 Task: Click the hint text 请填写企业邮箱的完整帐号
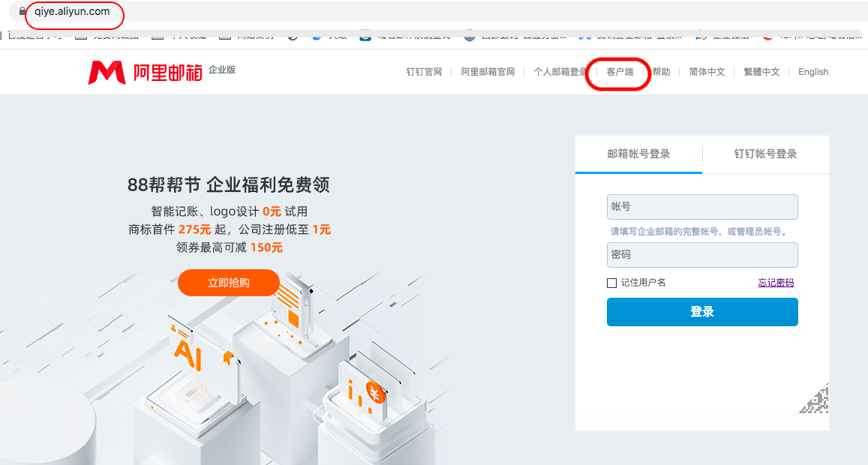(x=698, y=232)
